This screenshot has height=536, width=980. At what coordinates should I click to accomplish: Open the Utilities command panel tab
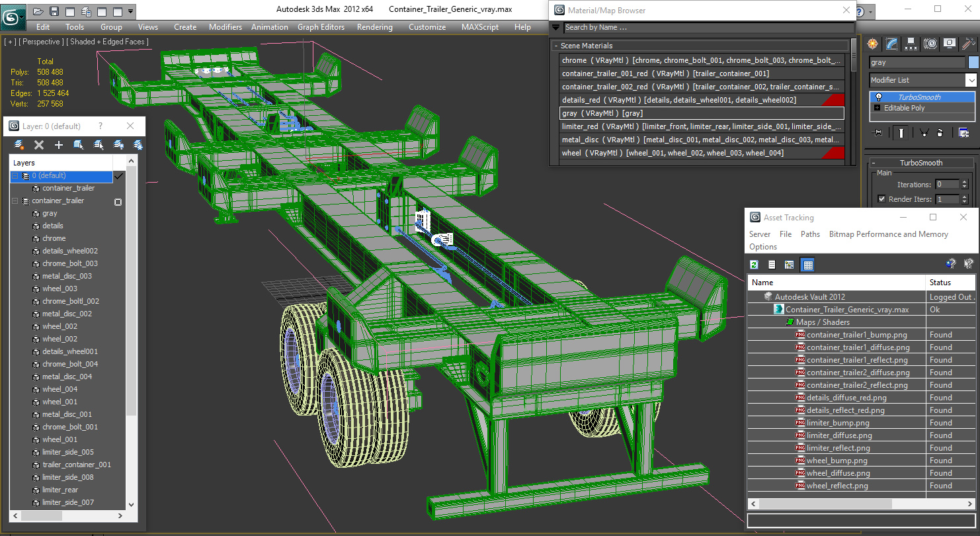[x=969, y=44]
